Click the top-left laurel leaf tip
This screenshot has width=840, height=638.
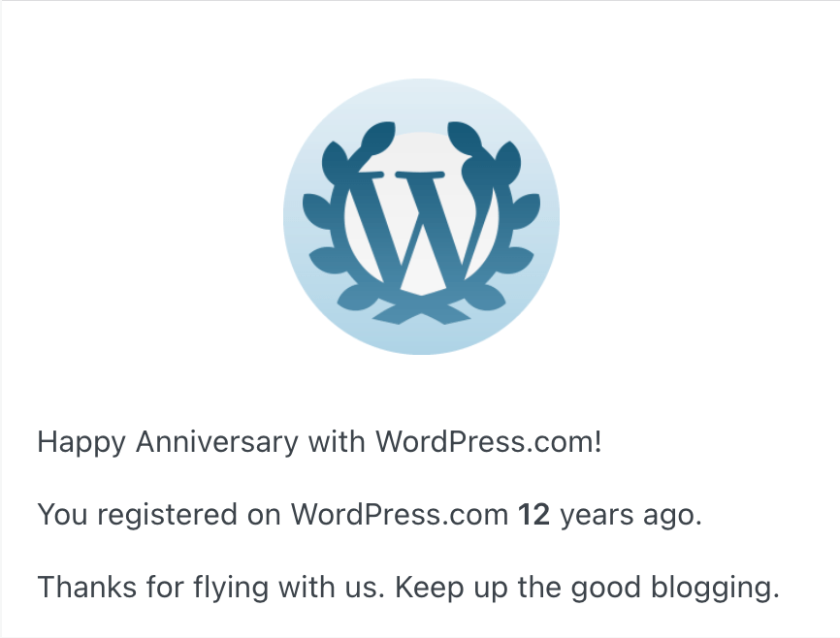(x=383, y=132)
